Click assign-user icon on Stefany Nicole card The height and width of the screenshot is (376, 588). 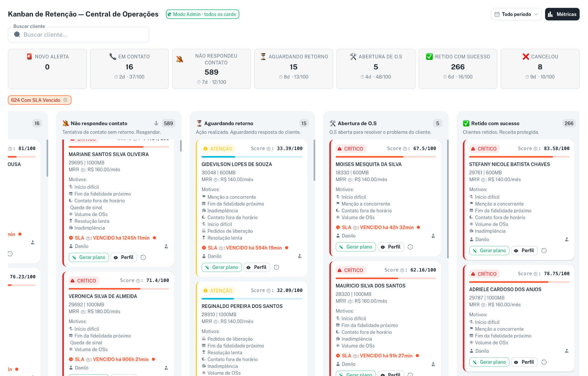click(567, 239)
